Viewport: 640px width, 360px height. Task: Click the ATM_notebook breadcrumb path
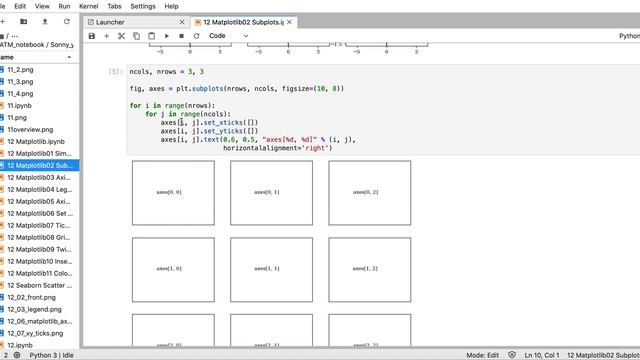click(22, 45)
